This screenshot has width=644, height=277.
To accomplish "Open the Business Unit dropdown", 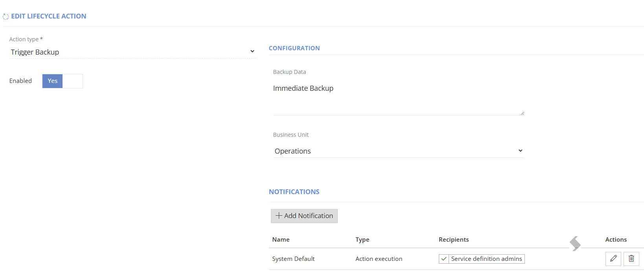I will pyautogui.click(x=398, y=151).
